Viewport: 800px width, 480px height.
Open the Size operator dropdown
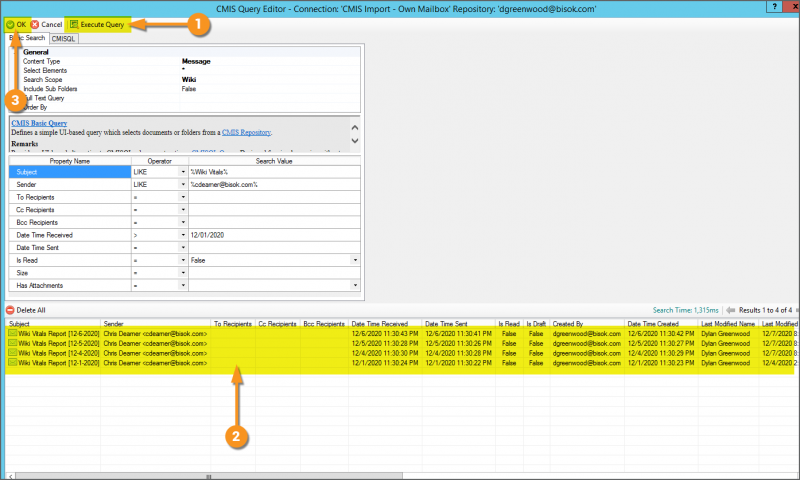[183, 273]
